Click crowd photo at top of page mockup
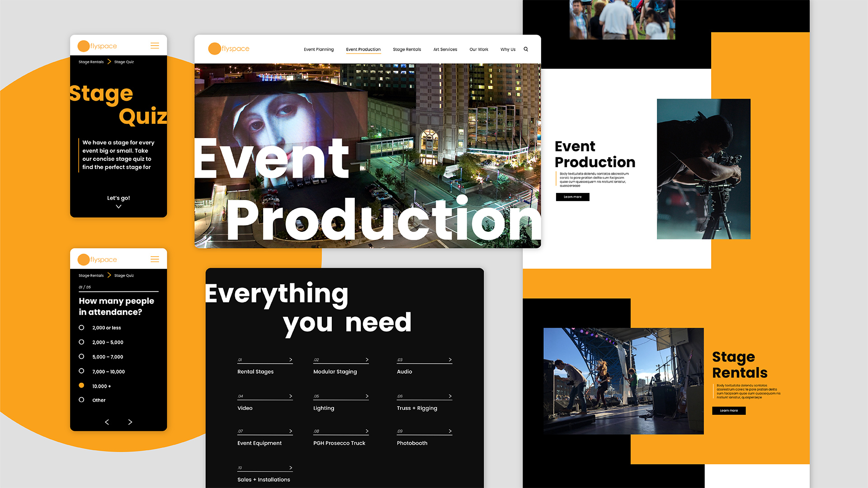The width and height of the screenshot is (868, 488). tap(622, 19)
